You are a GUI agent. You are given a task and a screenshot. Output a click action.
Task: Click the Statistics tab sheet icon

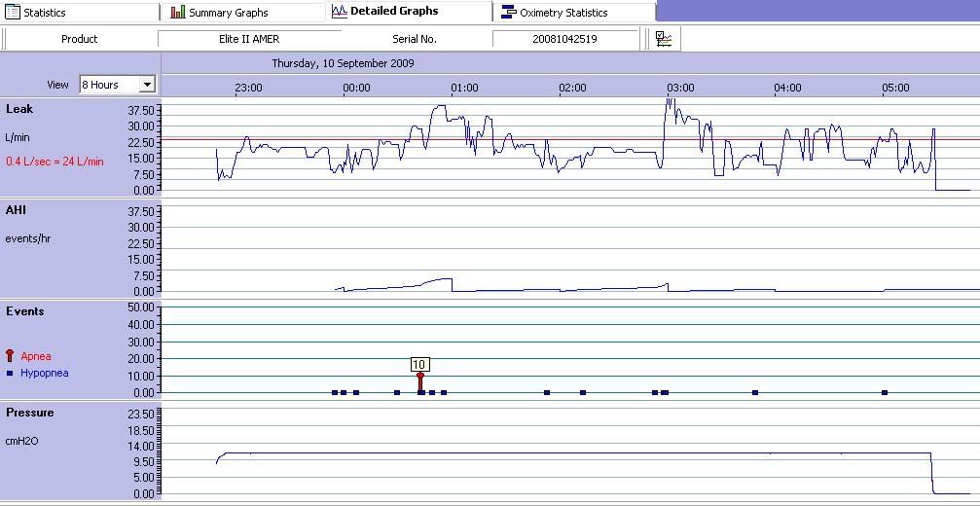[x=13, y=13]
